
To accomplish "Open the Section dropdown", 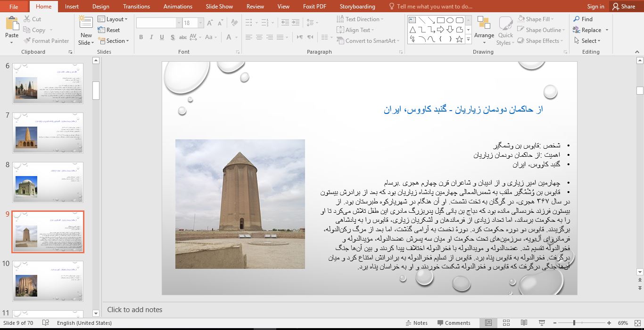I will point(114,41).
